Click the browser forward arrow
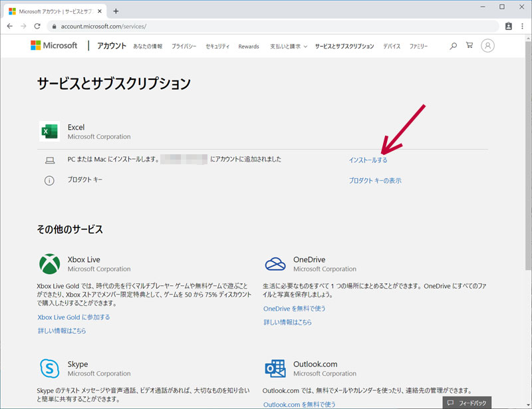The width and height of the screenshot is (532, 409). click(23, 26)
